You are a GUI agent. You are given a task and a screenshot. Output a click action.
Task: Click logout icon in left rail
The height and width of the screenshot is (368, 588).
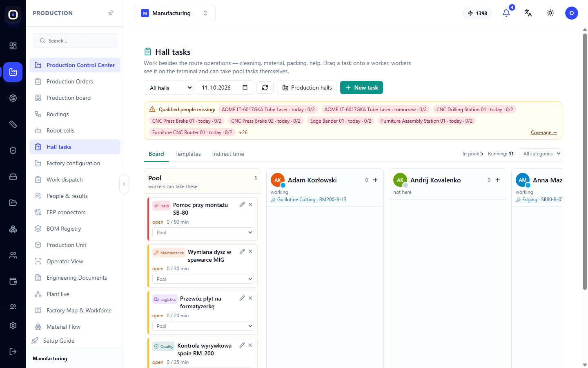(13, 352)
